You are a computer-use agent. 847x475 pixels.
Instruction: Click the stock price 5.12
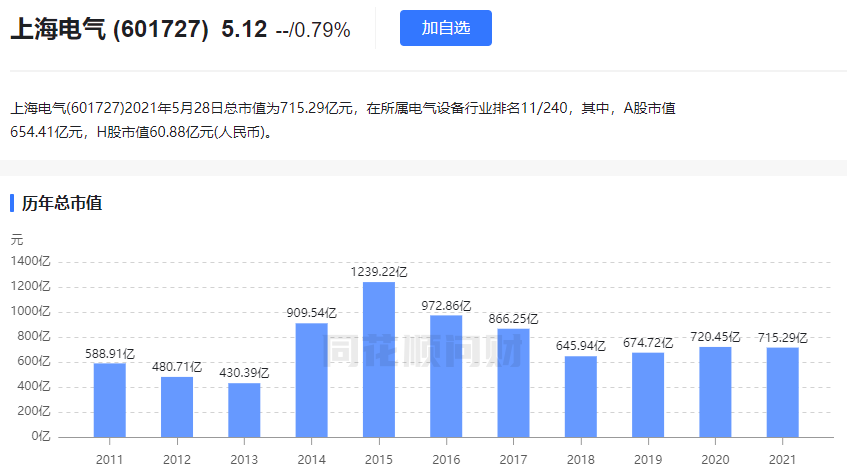pyautogui.click(x=244, y=29)
